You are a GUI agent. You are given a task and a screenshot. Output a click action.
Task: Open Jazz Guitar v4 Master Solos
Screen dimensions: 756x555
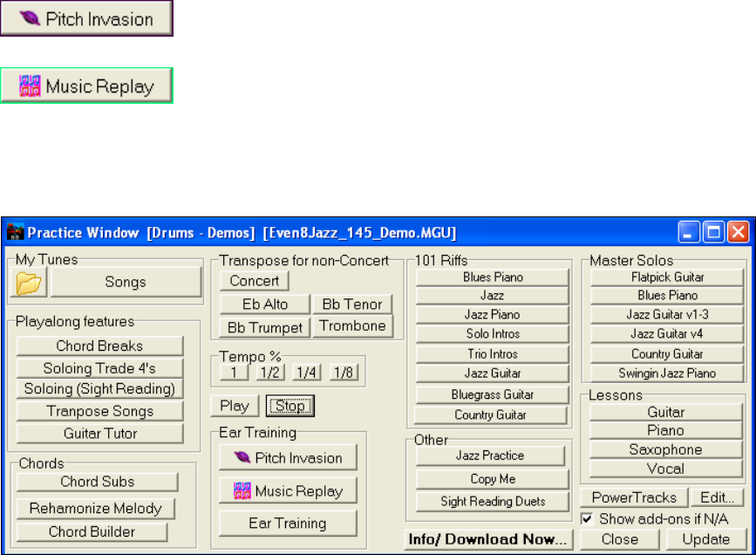click(x=667, y=334)
